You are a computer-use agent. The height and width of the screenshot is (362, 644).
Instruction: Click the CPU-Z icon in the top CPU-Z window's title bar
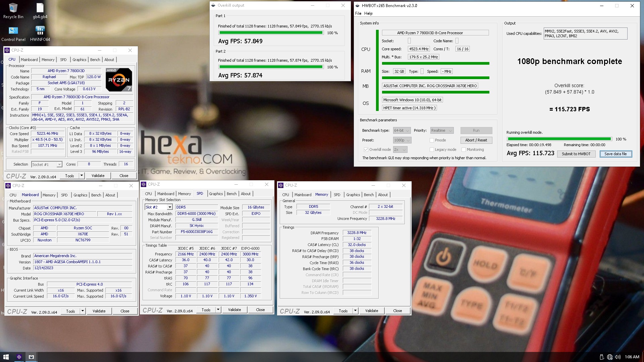(7, 50)
